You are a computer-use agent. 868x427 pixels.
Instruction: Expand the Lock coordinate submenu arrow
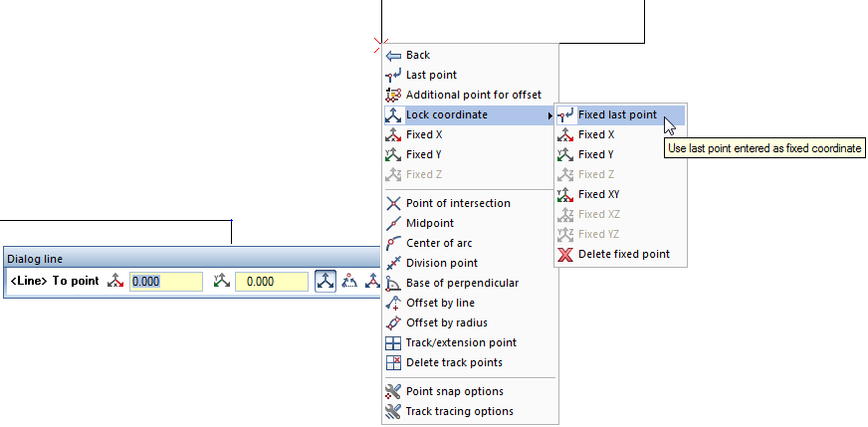click(549, 115)
